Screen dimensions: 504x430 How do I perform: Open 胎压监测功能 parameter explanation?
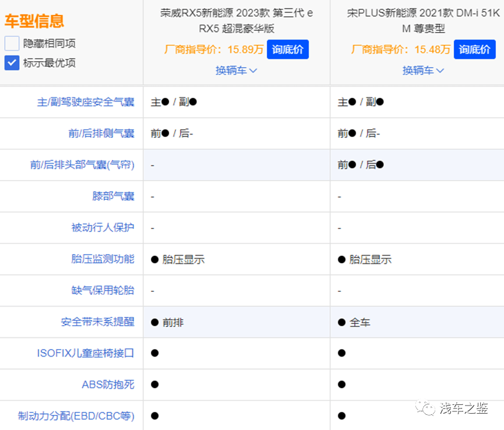click(x=103, y=259)
